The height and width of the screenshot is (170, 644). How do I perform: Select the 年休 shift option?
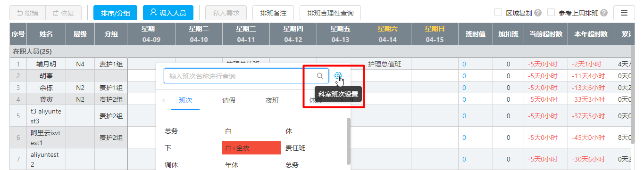coord(232,165)
